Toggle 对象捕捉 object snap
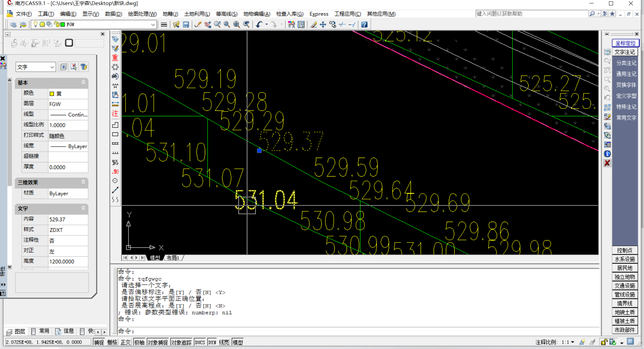 pos(158,342)
